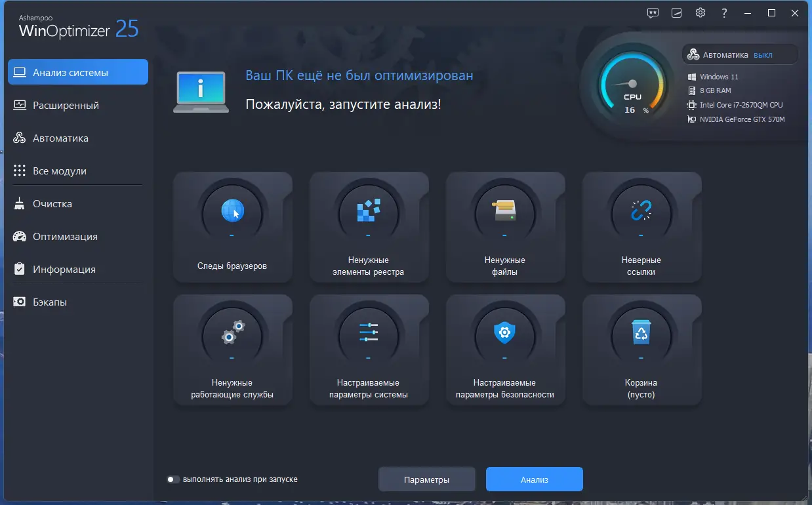This screenshot has height=505, width=812.
Task: Click the Следы браузеров label
Action: point(232,266)
